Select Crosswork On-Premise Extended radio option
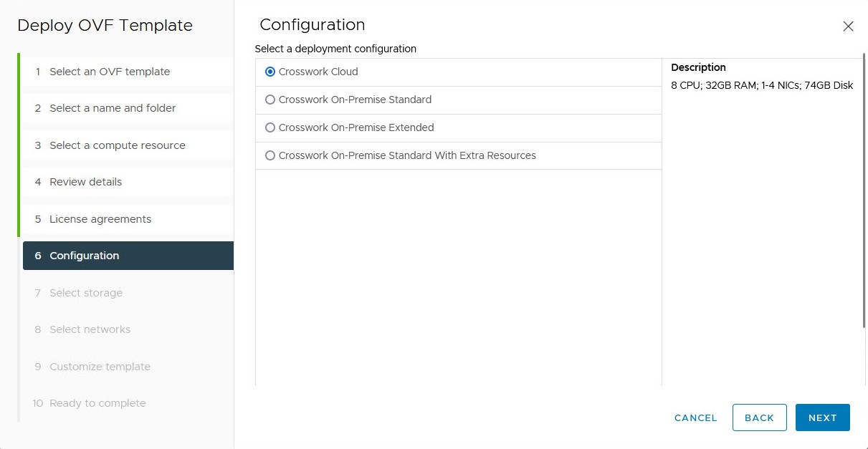Screen dimensions: 868x449 click(270, 127)
